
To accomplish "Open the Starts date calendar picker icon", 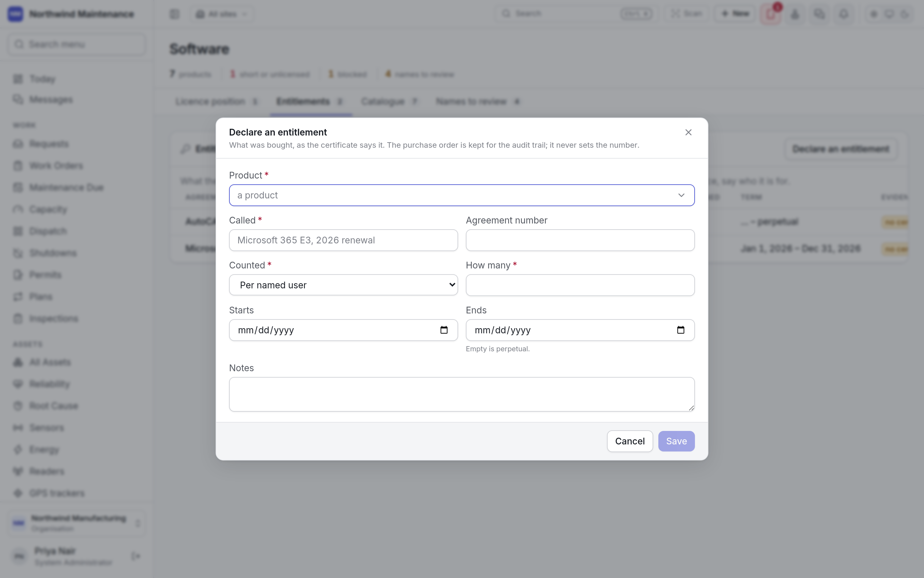I will coord(444,330).
